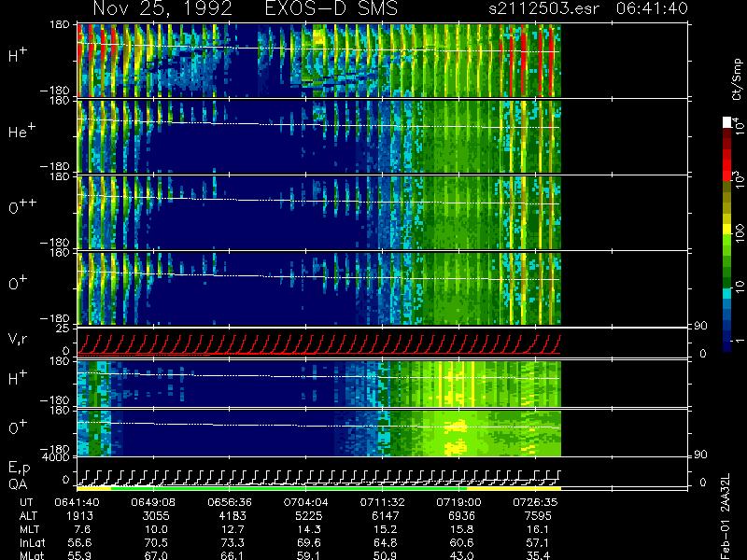Viewport: 747px width, 560px height.
Task: Click the He+ panel label
Action: pyautogui.click(x=21, y=132)
